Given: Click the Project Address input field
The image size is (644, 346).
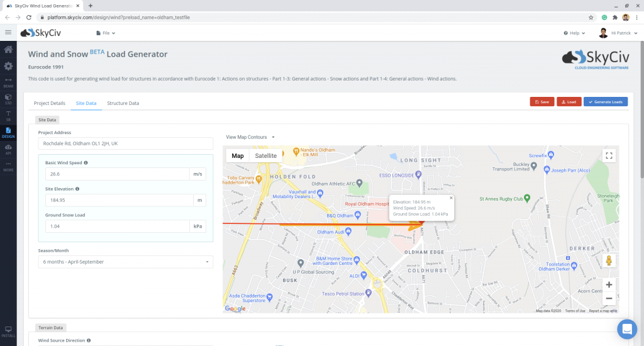Looking at the screenshot, I should (125, 143).
